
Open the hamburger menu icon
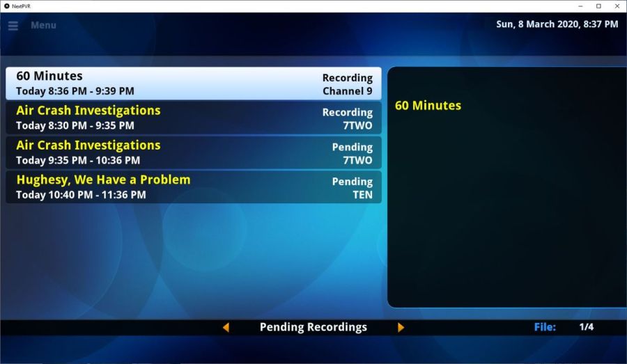pyautogui.click(x=13, y=26)
